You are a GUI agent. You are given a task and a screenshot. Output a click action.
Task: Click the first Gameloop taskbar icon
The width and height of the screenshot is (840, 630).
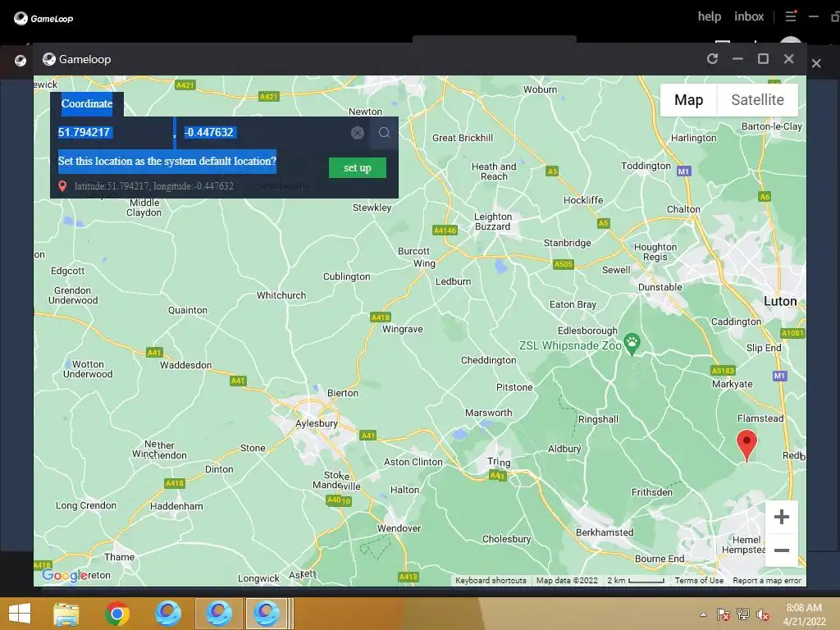pyautogui.click(x=167, y=614)
